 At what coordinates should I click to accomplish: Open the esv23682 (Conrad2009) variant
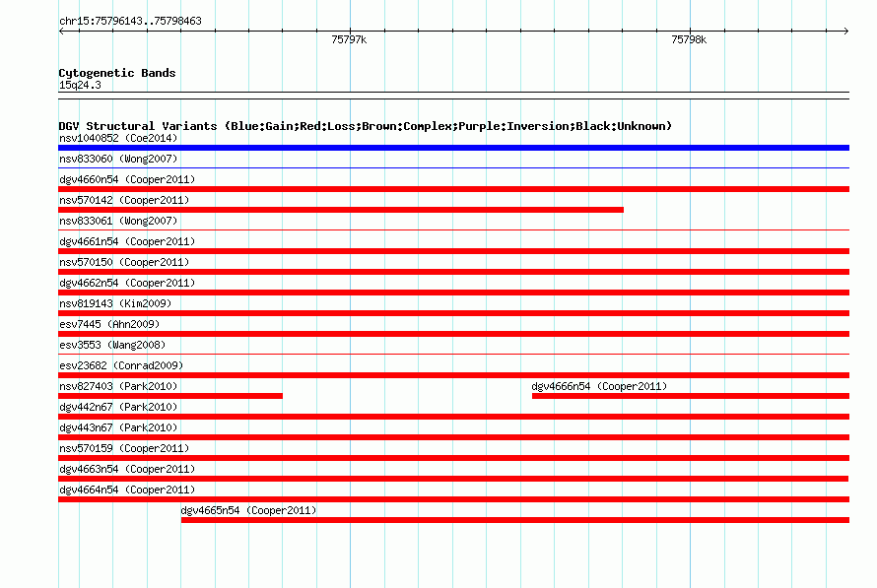click(x=121, y=365)
